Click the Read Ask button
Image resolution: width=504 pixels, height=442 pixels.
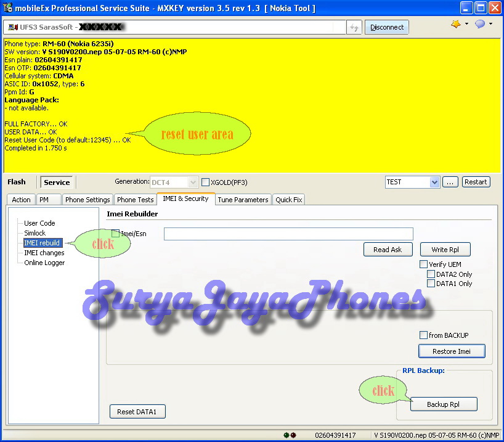(x=388, y=250)
